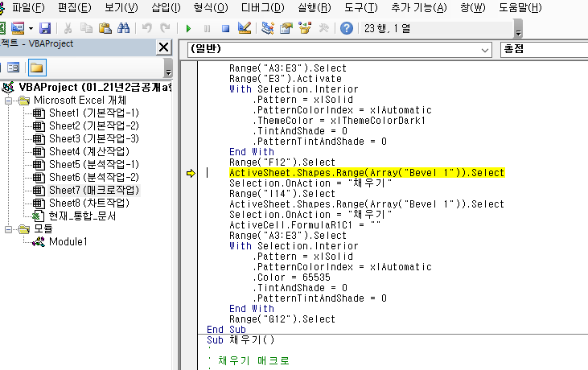This screenshot has height=370, width=588.
Task: Open Help with the blue question icon
Action: 347,28
